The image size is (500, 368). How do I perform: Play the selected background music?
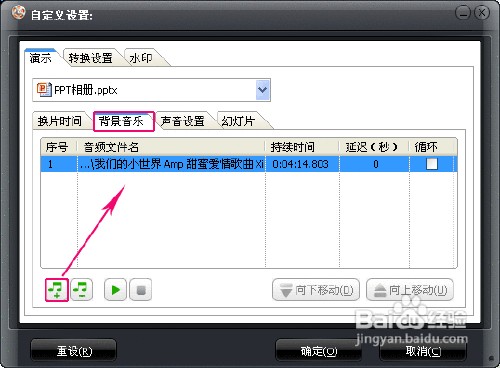pos(115,290)
